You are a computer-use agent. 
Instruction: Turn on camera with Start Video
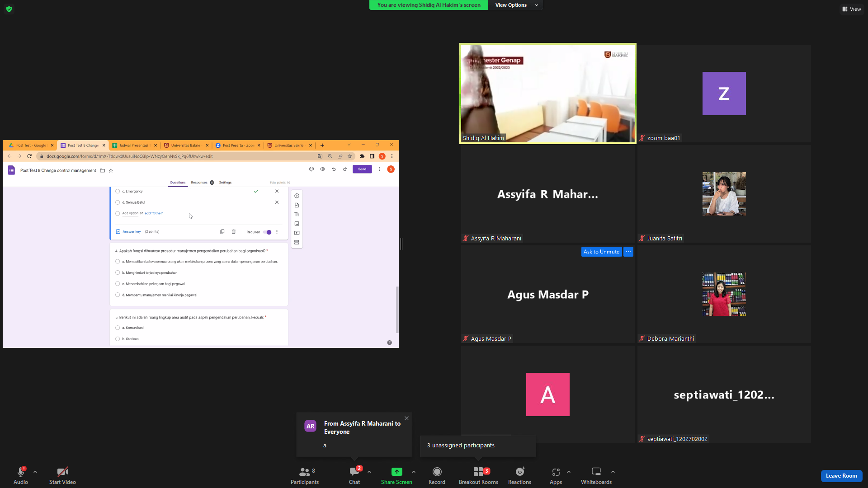click(x=62, y=475)
